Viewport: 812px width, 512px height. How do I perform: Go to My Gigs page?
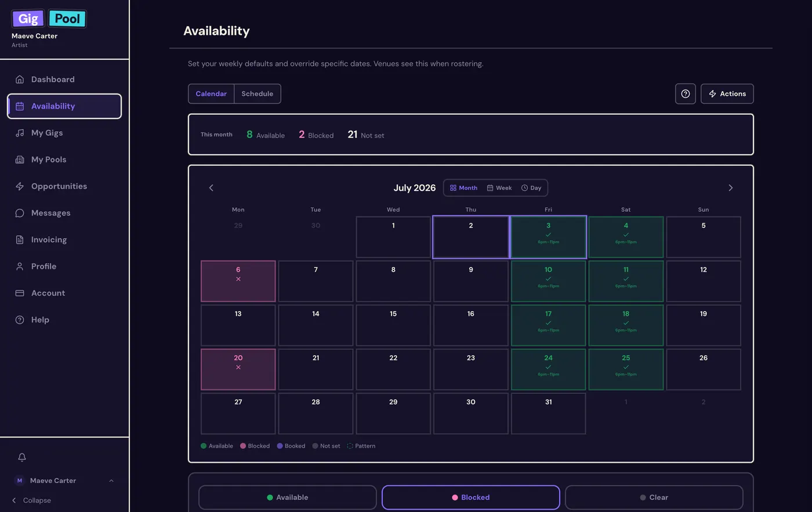click(64, 133)
